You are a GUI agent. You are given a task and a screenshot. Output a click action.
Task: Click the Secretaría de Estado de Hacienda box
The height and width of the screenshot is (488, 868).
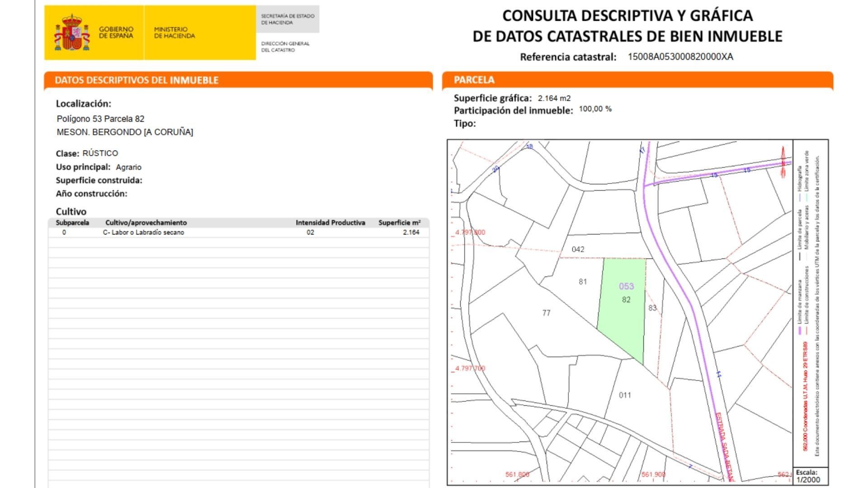point(288,19)
